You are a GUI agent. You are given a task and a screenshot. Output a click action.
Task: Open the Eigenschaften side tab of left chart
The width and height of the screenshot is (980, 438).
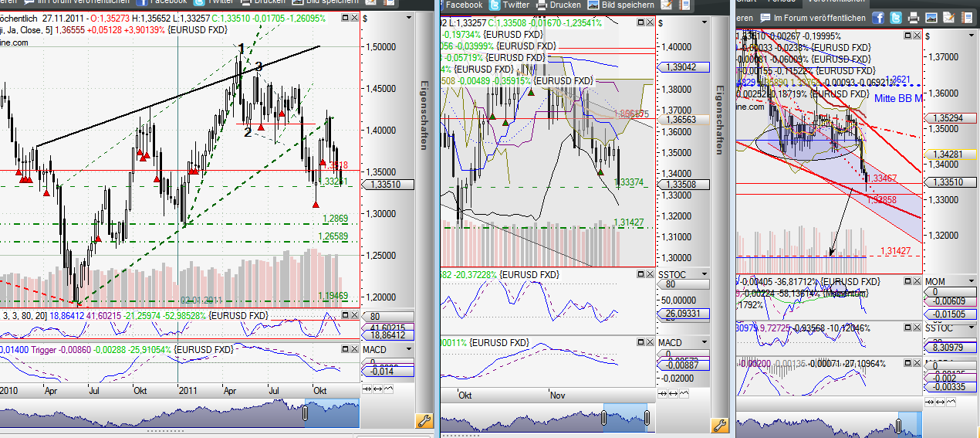pyautogui.click(x=423, y=117)
